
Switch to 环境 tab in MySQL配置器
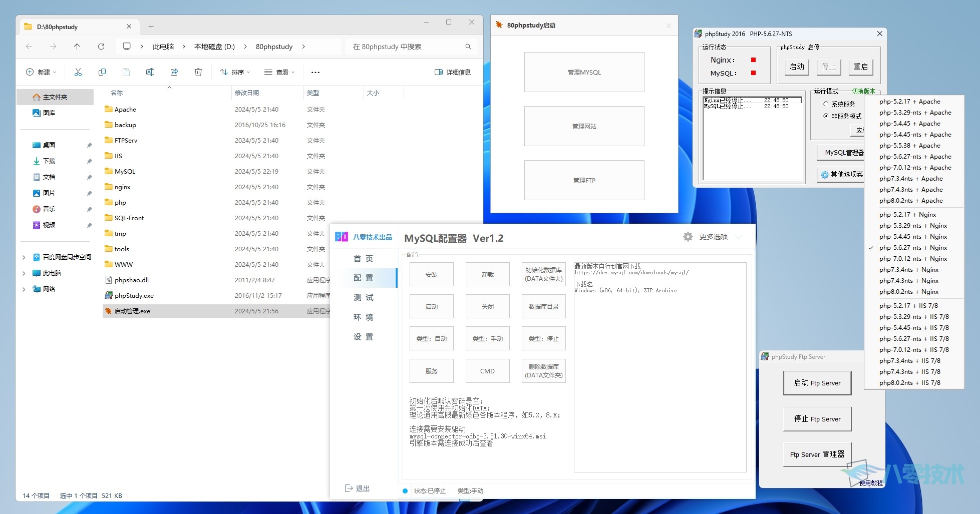tap(364, 317)
